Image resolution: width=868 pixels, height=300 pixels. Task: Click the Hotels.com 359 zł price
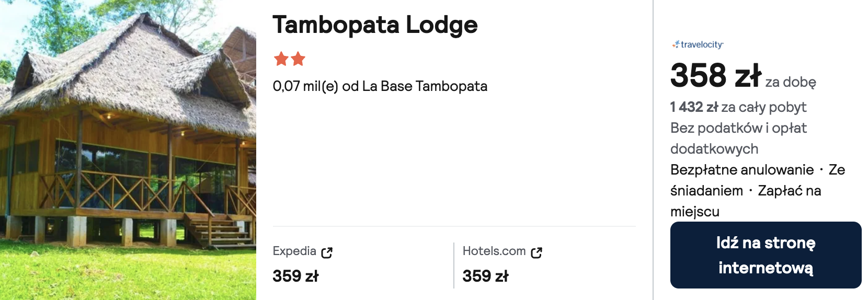click(x=485, y=276)
